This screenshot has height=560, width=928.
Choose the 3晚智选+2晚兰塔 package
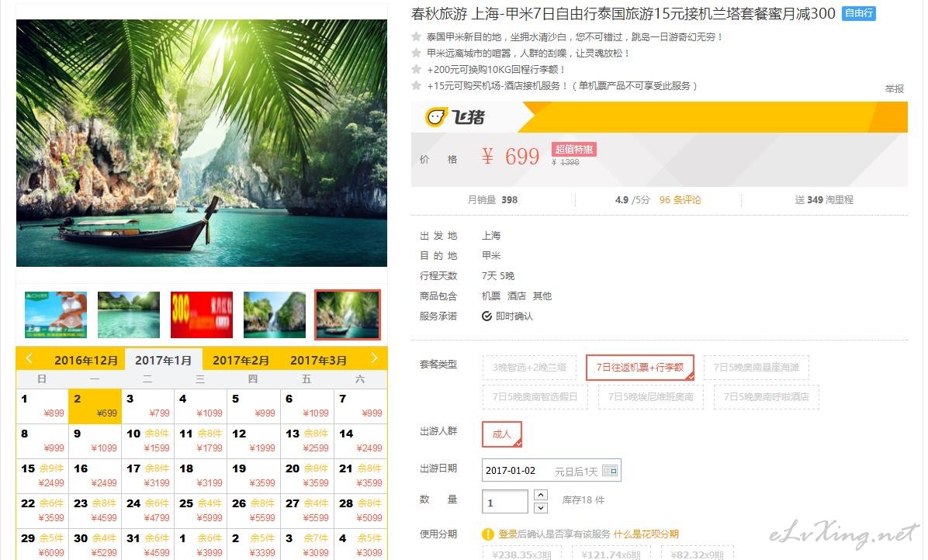coord(529,367)
